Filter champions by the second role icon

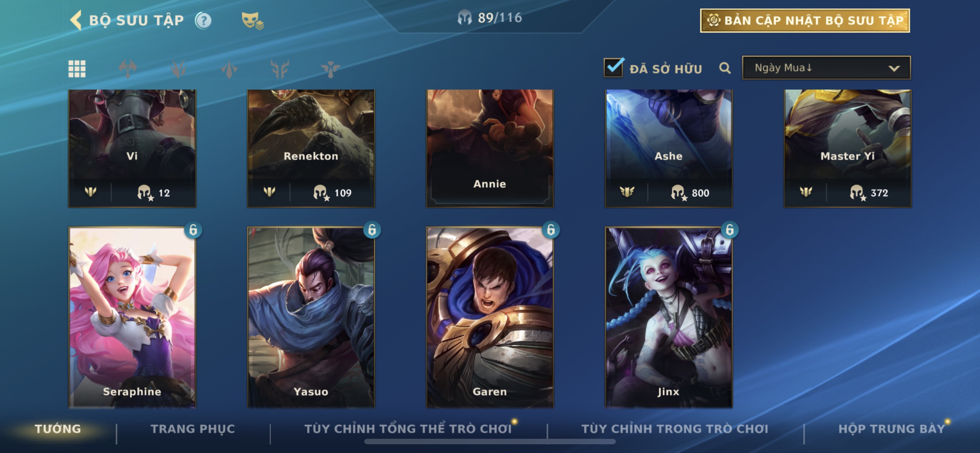178,69
